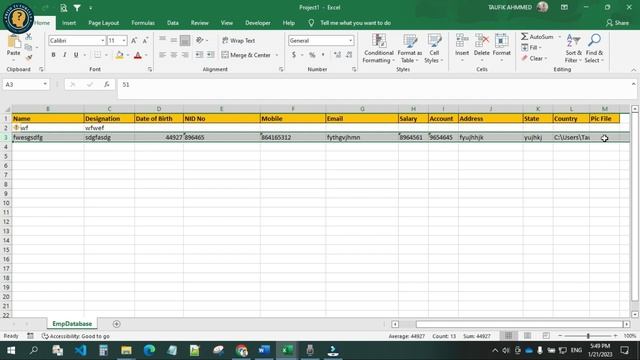Select the EmpDatabase sheet tab
This screenshot has width=640, height=360.
click(72, 324)
